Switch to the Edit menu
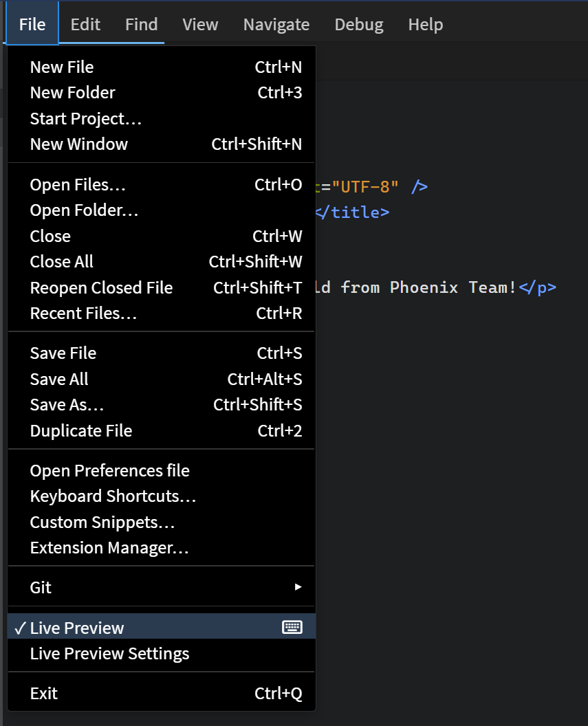The height and width of the screenshot is (726, 588). click(x=85, y=23)
